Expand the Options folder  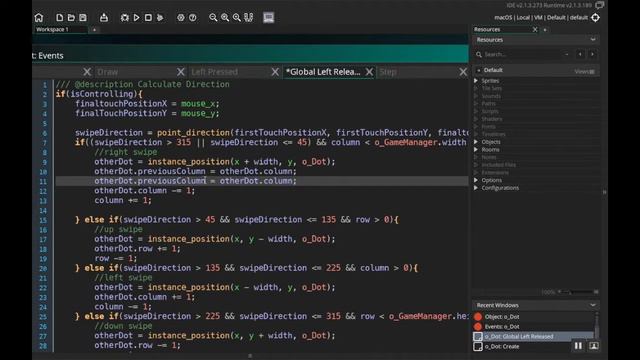476,180
